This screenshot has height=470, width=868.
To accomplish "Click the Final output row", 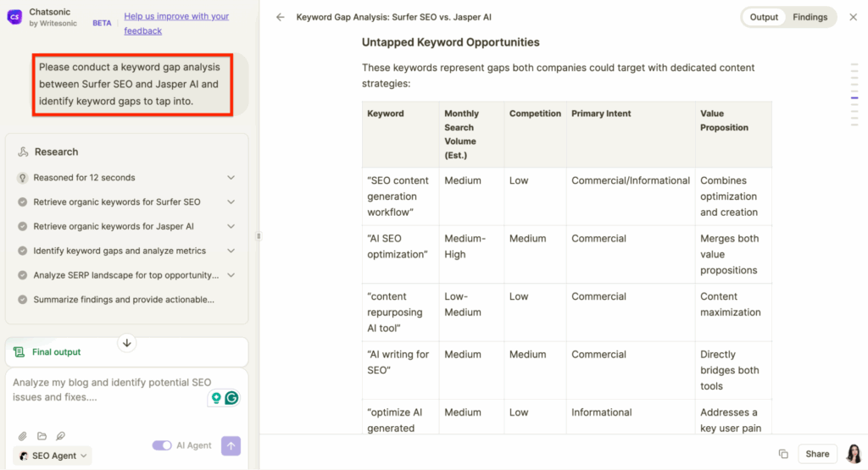I will pos(127,352).
